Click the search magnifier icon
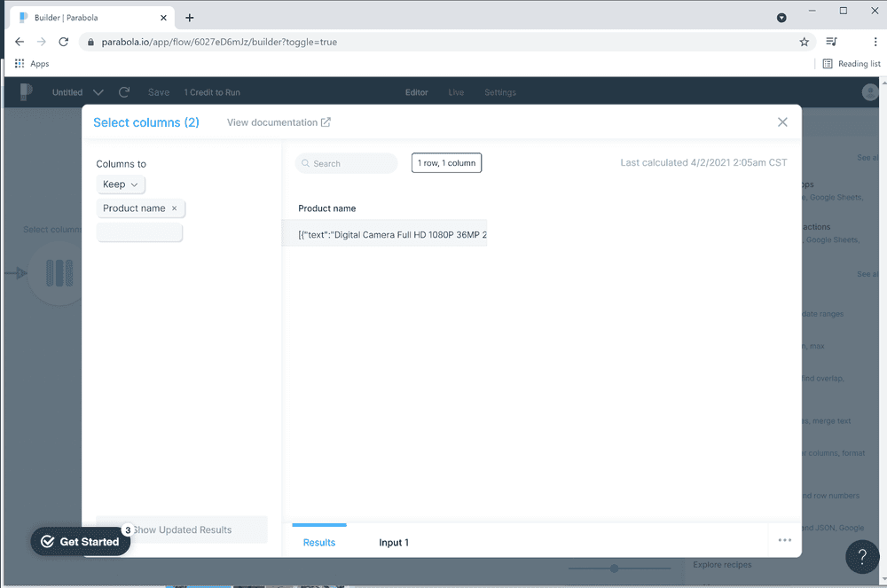The width and height of the screenshot is (887, 588). pyautogui.click(x=305, y=163)
